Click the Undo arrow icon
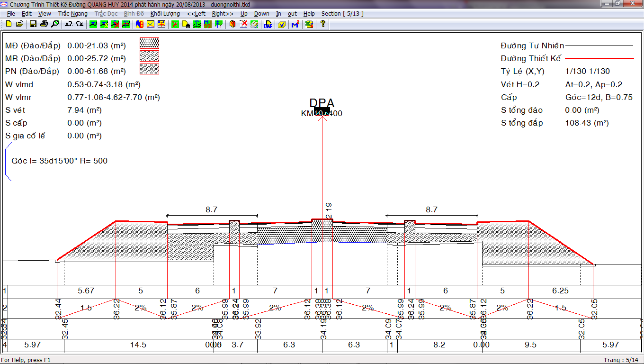 click(x=69, y=24)
